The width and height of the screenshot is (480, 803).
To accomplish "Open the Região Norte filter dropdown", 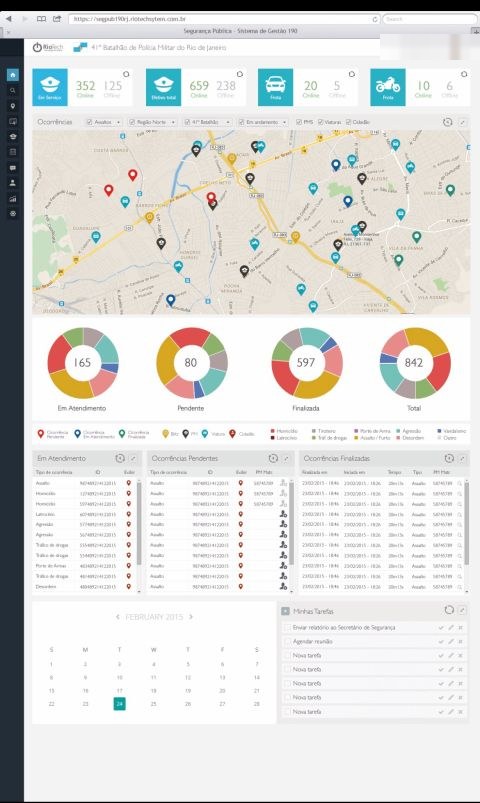I will coord(152,122).
